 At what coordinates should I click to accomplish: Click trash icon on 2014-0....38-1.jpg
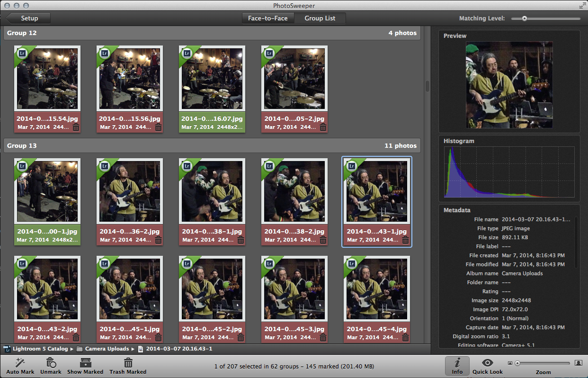tap(241, 240)
